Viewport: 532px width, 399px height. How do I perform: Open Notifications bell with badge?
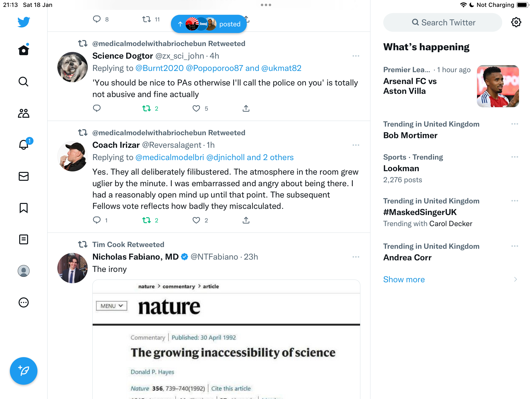coord(24,144)
